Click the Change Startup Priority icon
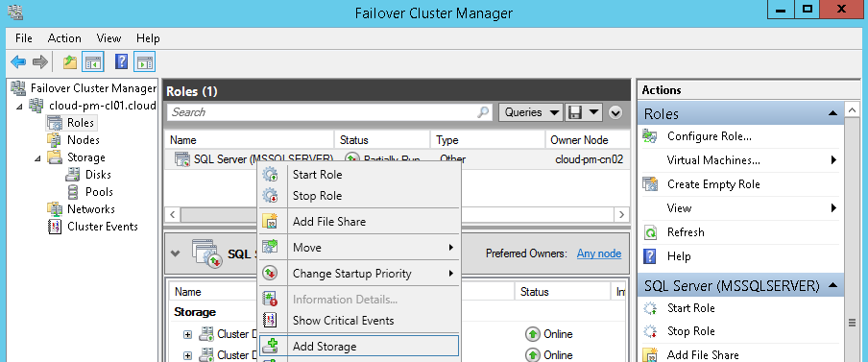 [270, 274]
